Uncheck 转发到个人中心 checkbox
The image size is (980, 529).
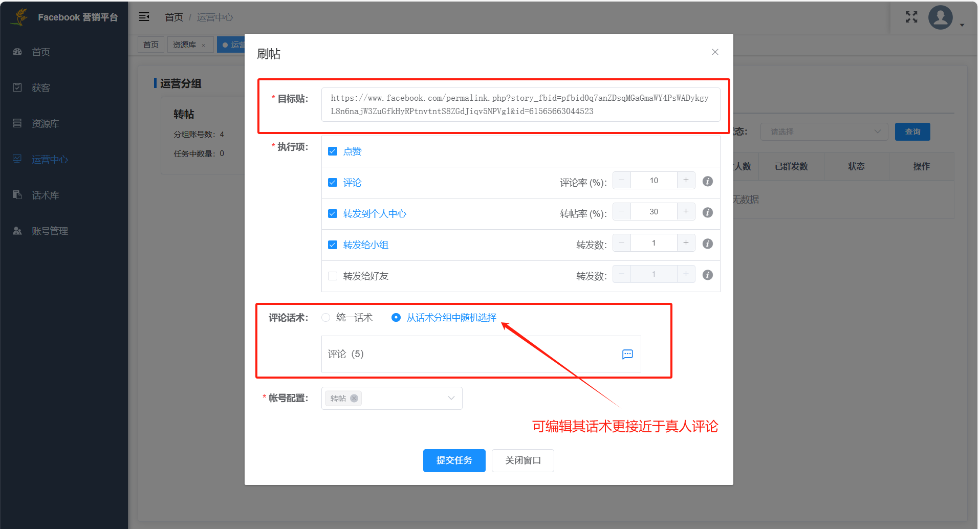[x=333, y=213]
